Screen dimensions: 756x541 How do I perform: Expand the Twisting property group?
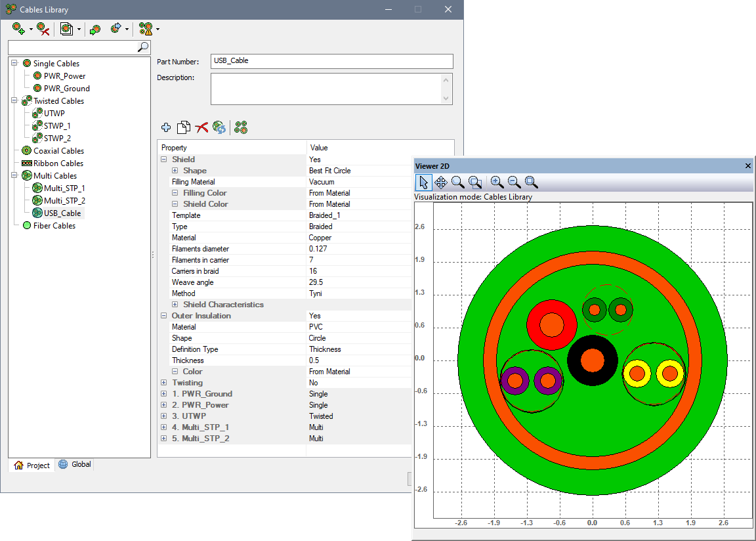[164, 383]
